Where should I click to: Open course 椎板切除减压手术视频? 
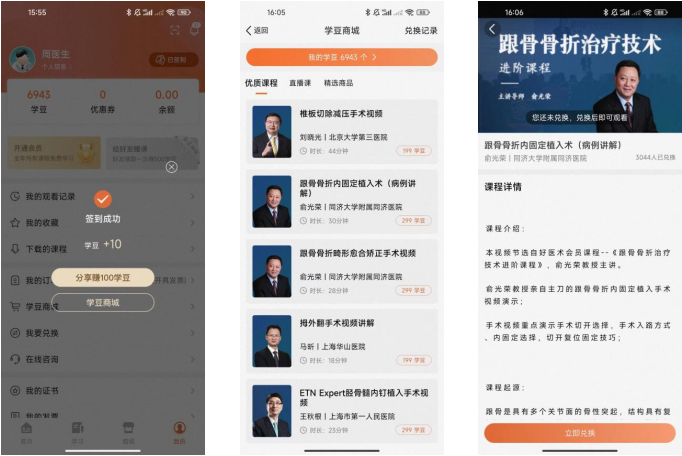coord(342,132)
